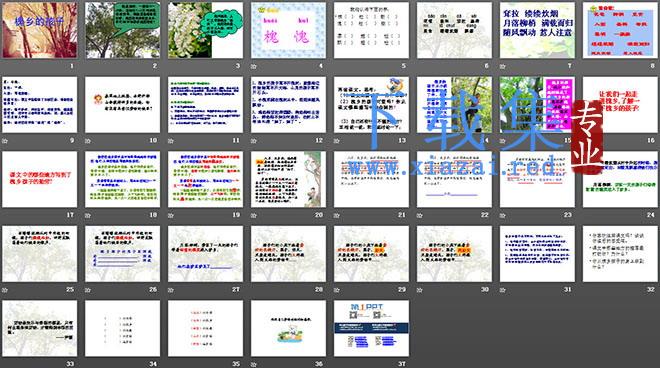Viewport: 660px width, 368px height.
Task: Click the animation star below slide 15
Action: pos(502,141)
